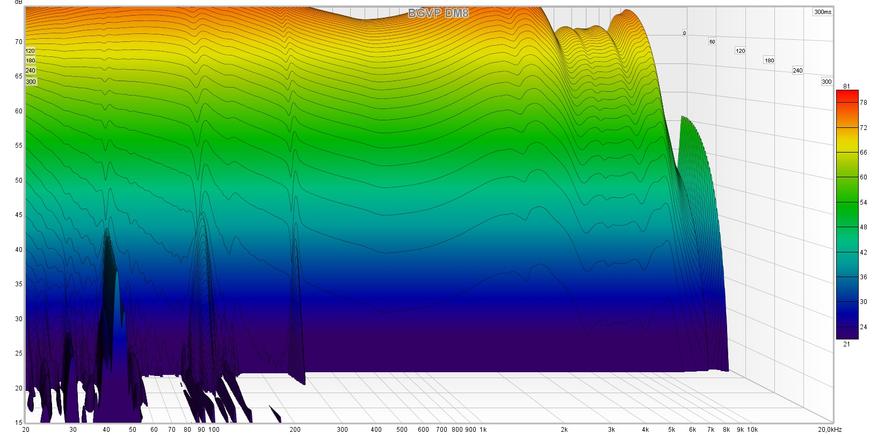Select the 35 mark on the dB axis
Image resolution: width=877 pixels, height=435 pixels.
pos(18,284)
